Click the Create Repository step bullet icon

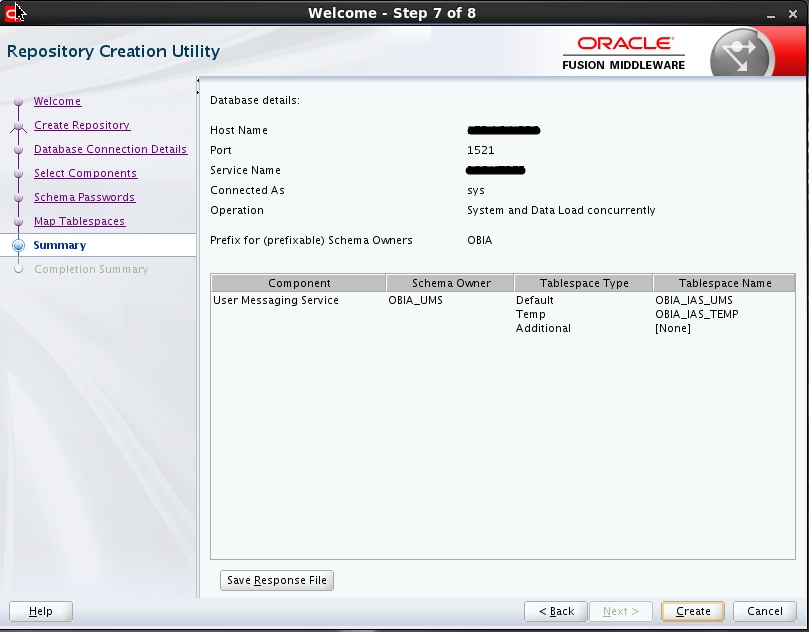(x=19, y=126)
